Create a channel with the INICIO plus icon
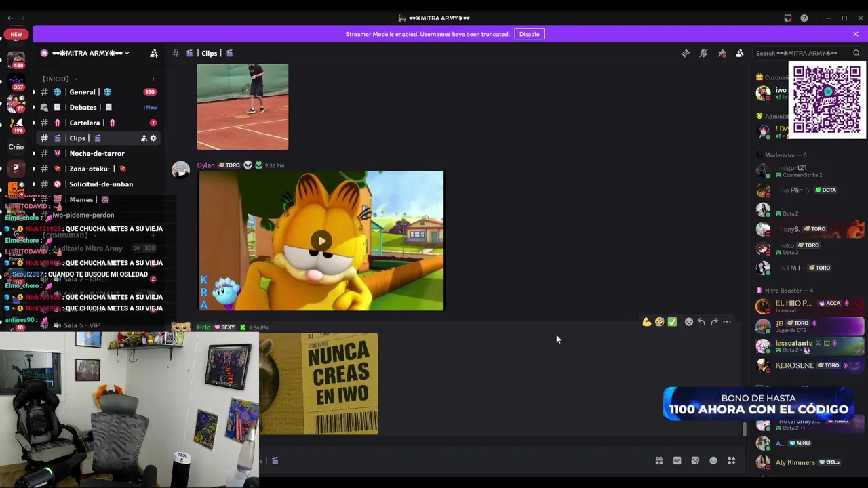868x488 pixels. pyautogui.click(x=153, y=79)
